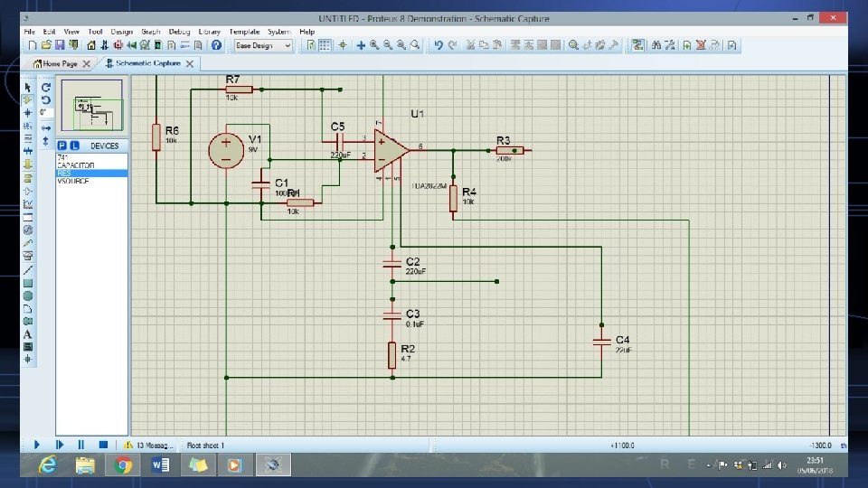Screen dimensions: 868x488
Task: Open the Base Design dropdown
Action: pos(263,45)
